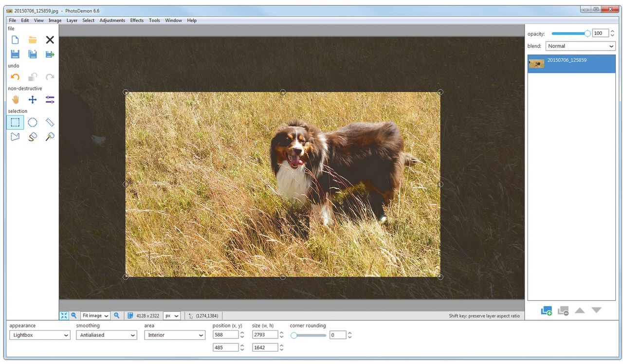Click the top-left selection corner handle

(126, 92)
